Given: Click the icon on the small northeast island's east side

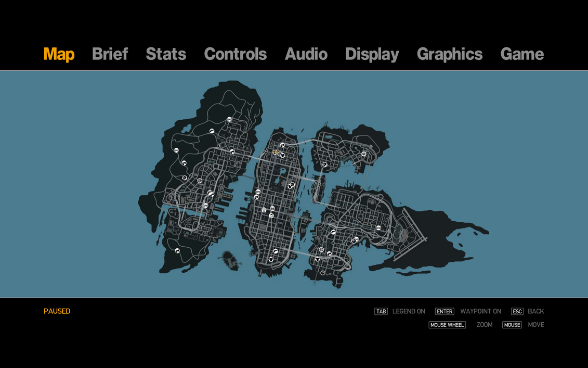Looking at the screenshot, I should pos(364,154).
